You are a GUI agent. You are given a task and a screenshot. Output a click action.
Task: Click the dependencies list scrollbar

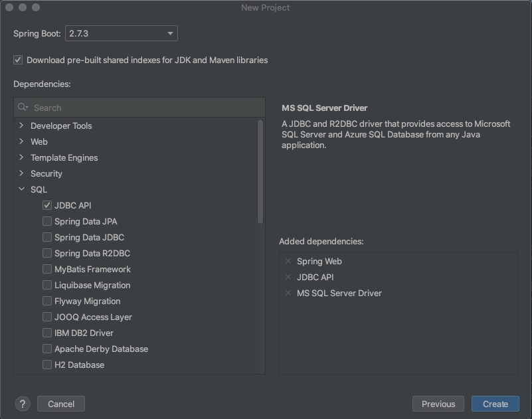(260, 172)
